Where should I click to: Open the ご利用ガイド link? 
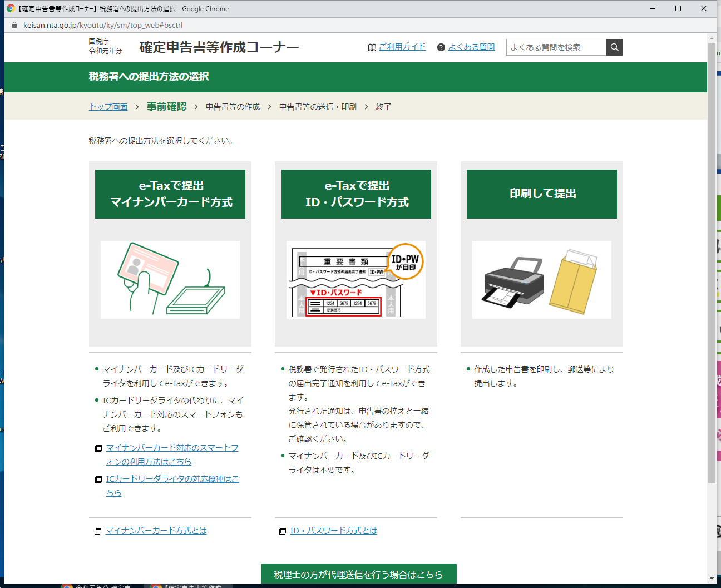[x=402, y=47]
